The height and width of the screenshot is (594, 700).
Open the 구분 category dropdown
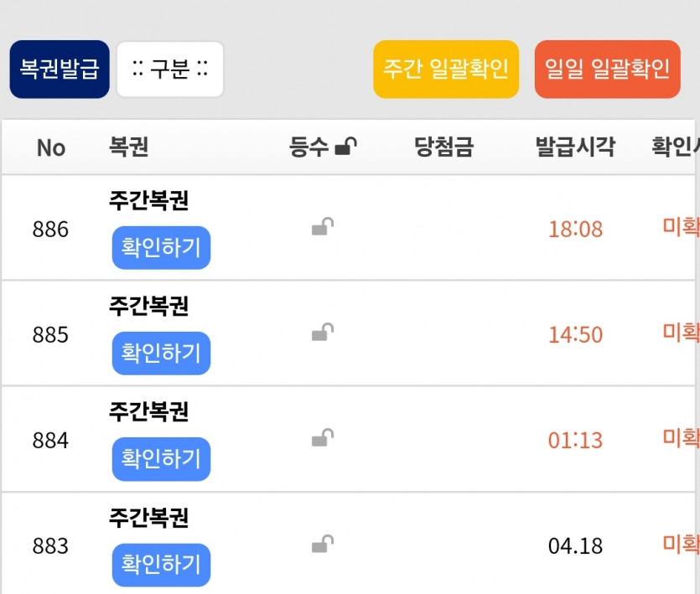pyautogui.click(x=170, y=70)
